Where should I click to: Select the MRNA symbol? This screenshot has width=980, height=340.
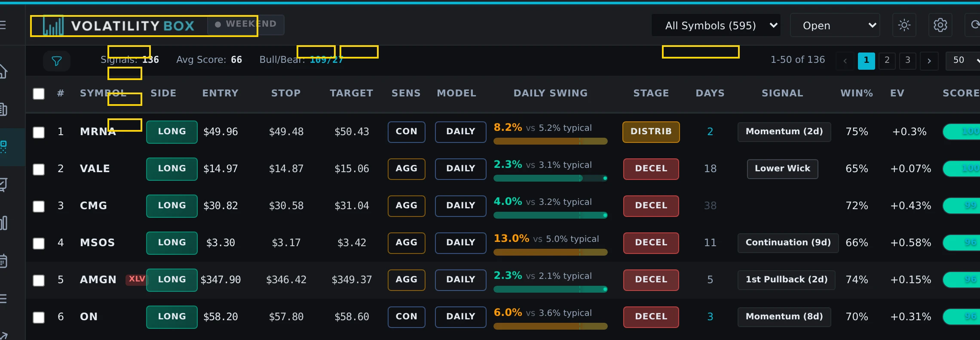[98, 132]
